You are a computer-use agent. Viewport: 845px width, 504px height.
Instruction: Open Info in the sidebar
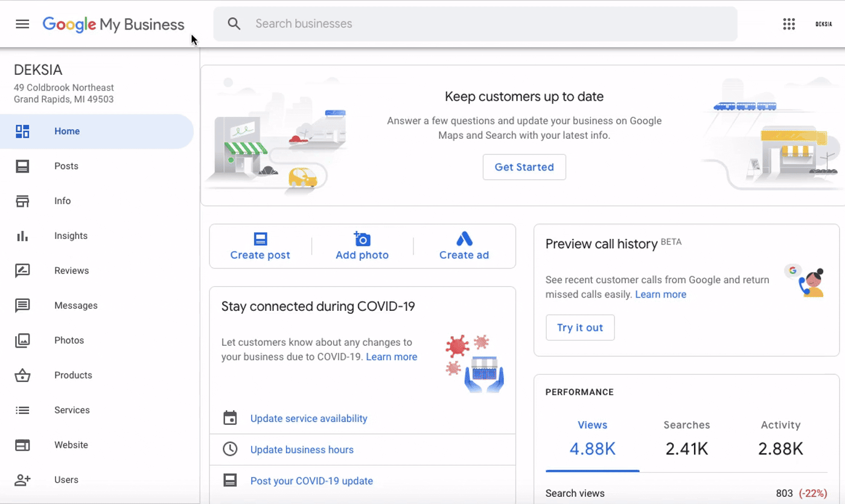(63, 201)
